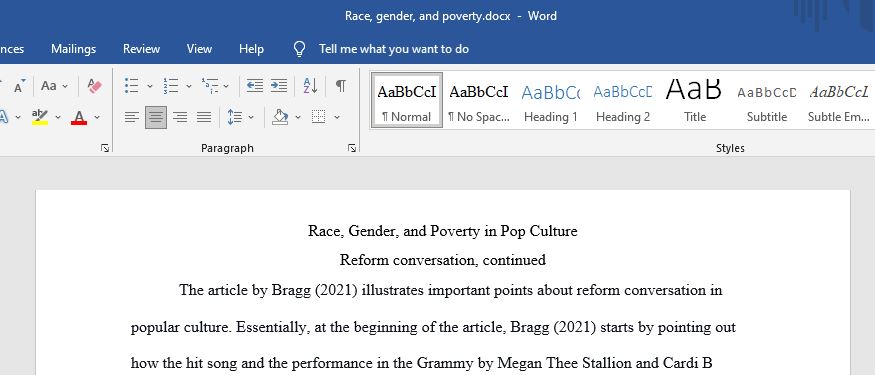Image resolution: width=875 pixels, height=375 pixels.
Task: Apply the Heading 1 style
Action: point(551,100)
